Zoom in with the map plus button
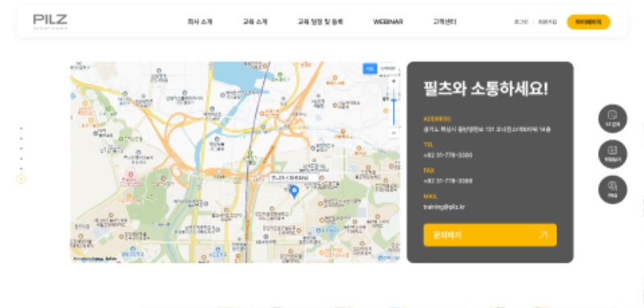 pyautogui.click(x=394, y=81)
